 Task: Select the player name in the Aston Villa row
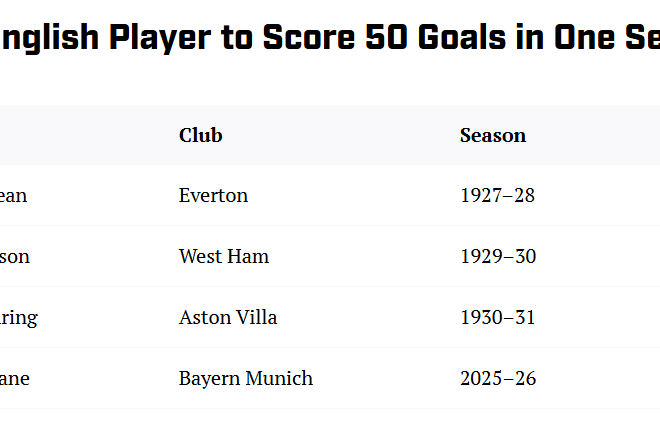18,317
